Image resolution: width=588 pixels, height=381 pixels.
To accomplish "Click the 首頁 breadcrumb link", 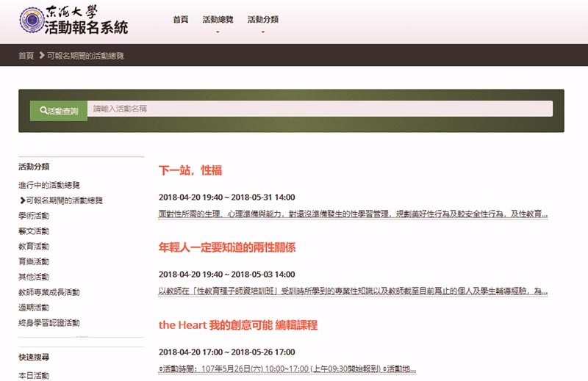I will [26, 56].
